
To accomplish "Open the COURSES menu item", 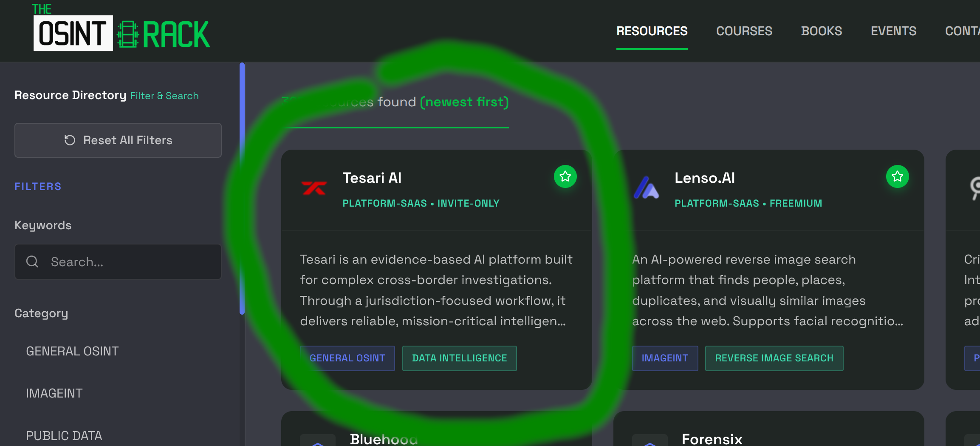I will pyautogui.click(x=744, y=31).
